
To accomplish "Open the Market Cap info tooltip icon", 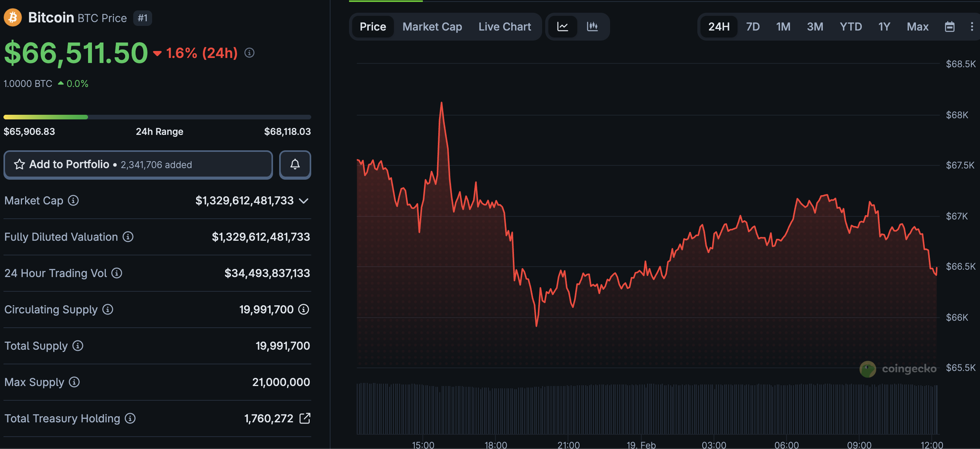I will click(73, 201).
